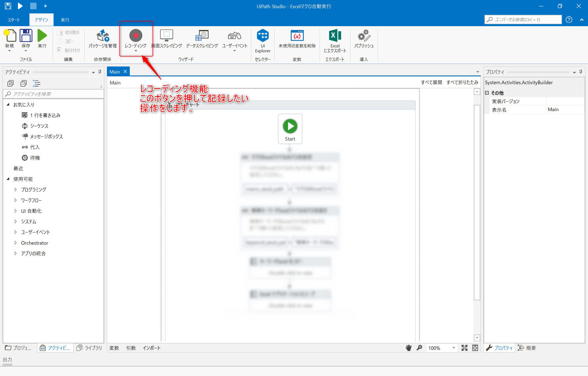Open the Properties panel options dropdown arrow
Screen dimensions: 588x376
pyautogui.click(x=574, y=72)
